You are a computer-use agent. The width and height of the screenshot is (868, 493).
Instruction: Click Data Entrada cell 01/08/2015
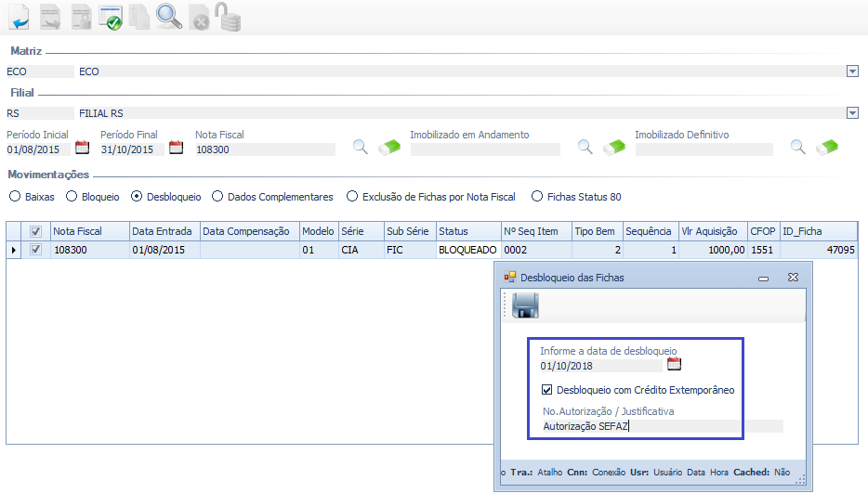pos(164,250)
